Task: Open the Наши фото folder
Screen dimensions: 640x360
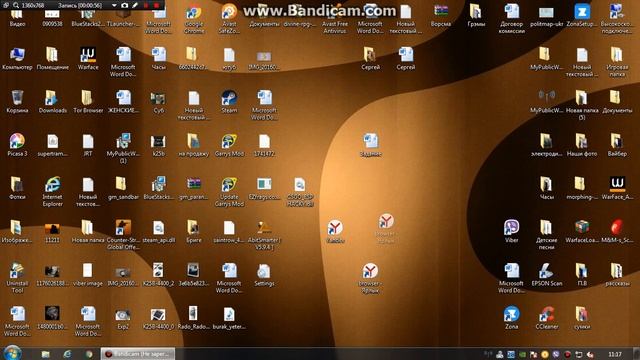Action: (582, 144)
